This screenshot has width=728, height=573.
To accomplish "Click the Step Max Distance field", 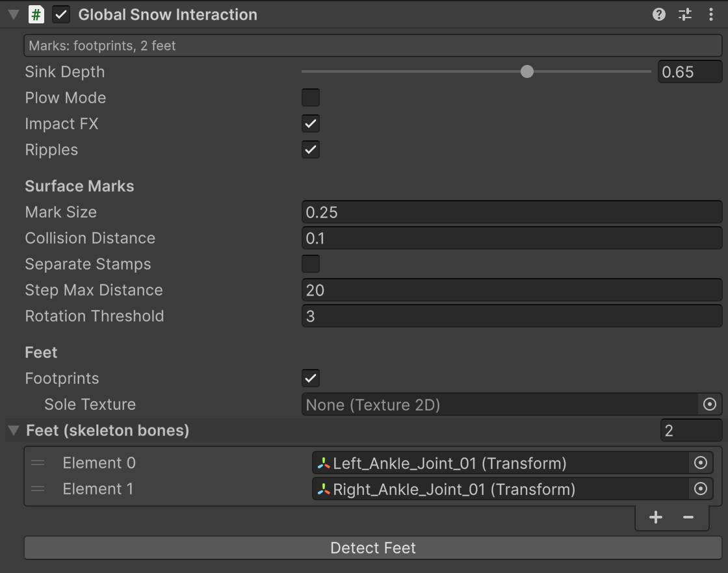I will (x=512, y=290).
